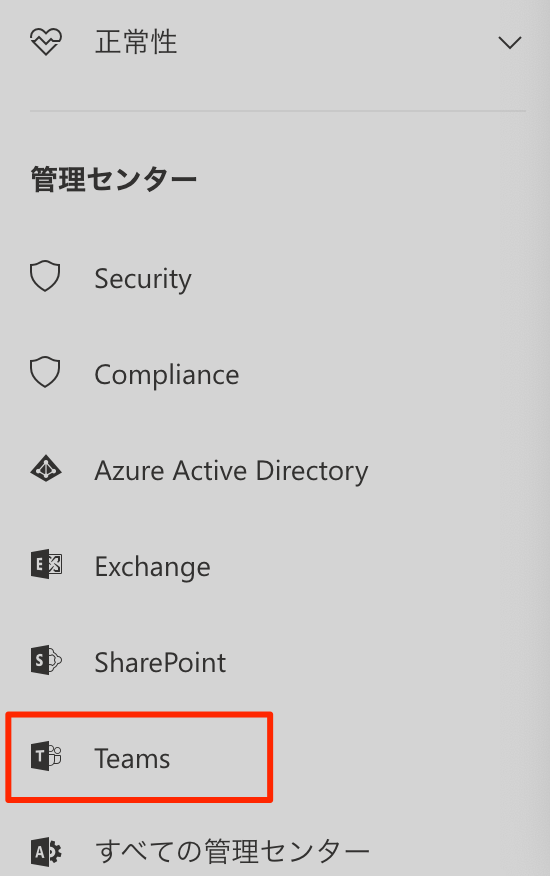Image resolution: width=550 pixels, height=876 pixels.
Task: Open すべての管理センター link
Action: (232, 852)
